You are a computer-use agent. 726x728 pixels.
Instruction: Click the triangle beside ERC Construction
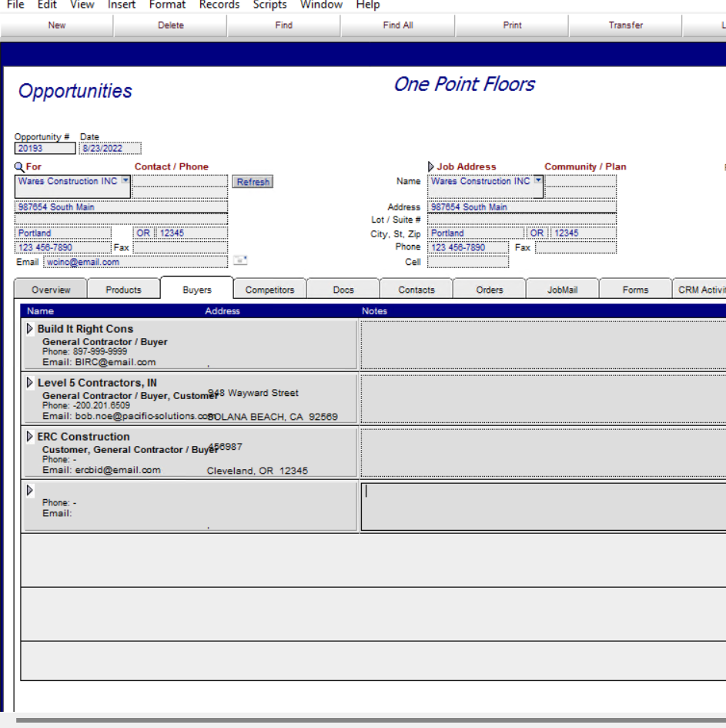tap(30, 437)
